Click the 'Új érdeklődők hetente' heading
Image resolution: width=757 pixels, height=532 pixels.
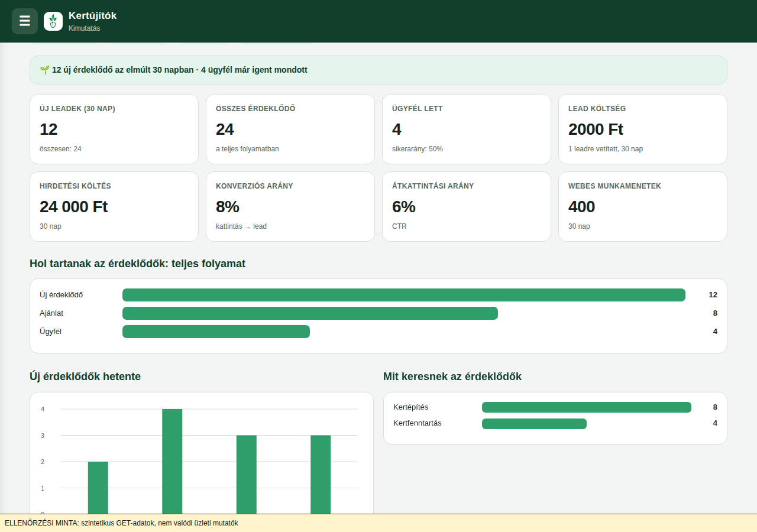[85, 377]
